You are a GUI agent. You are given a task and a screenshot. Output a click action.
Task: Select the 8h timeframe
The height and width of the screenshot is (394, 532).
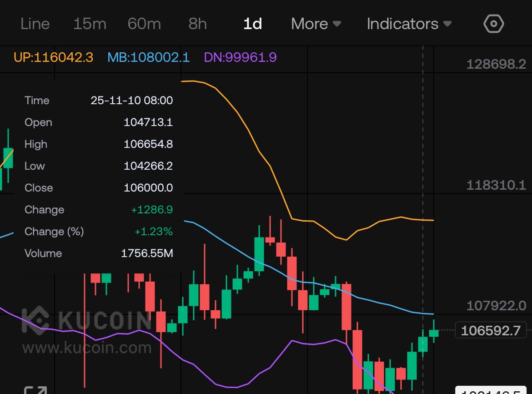(198, 24)
